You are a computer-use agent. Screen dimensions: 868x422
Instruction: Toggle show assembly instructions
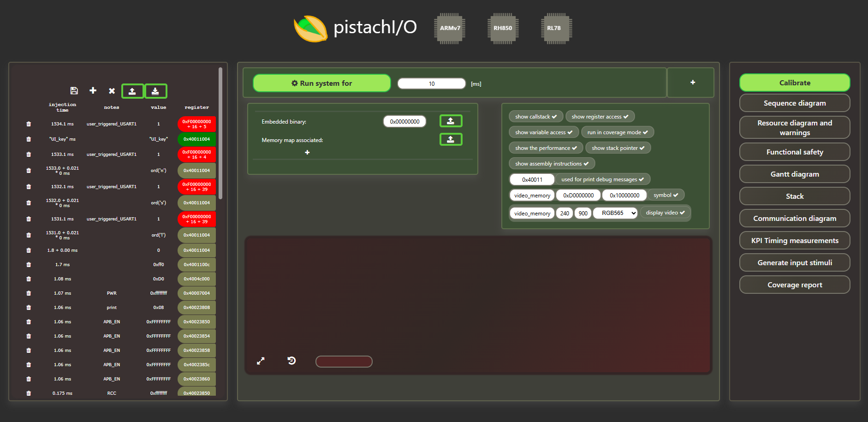[x=552, y=164]
